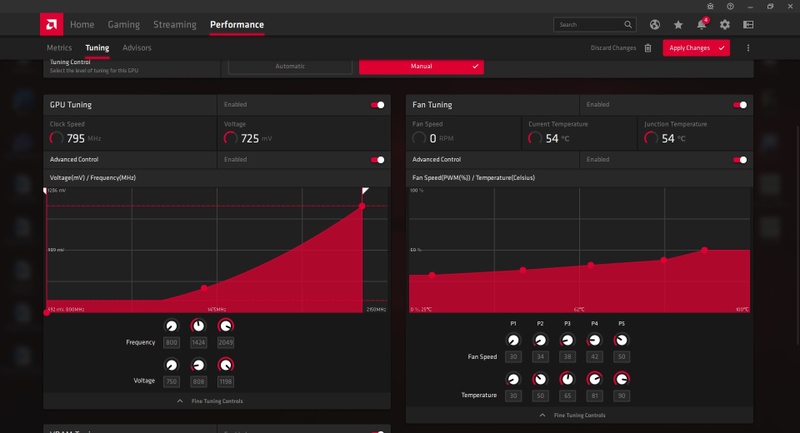Open the Metrics sub-tab
800x433 pixels.
click(x=59, y=47)
